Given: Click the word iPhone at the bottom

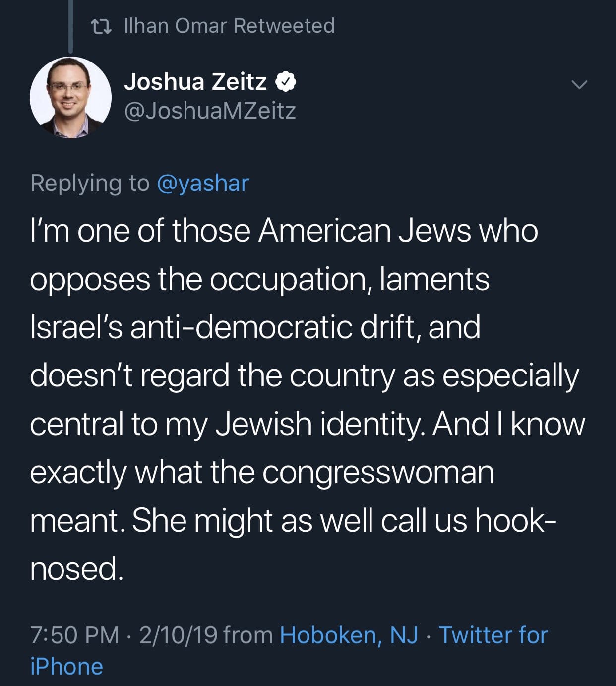Looking at the screenshot, I should [66, 666].
